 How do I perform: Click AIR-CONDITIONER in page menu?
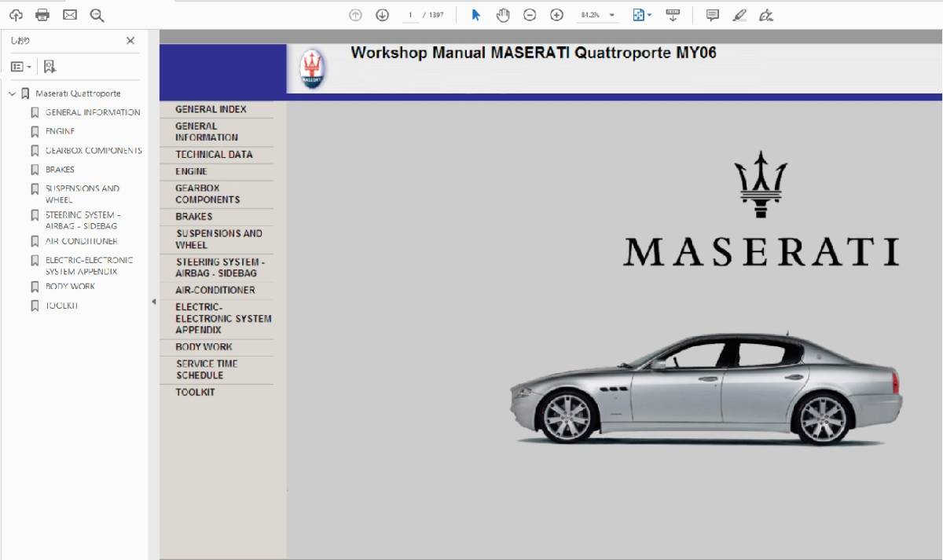point(215,290)
